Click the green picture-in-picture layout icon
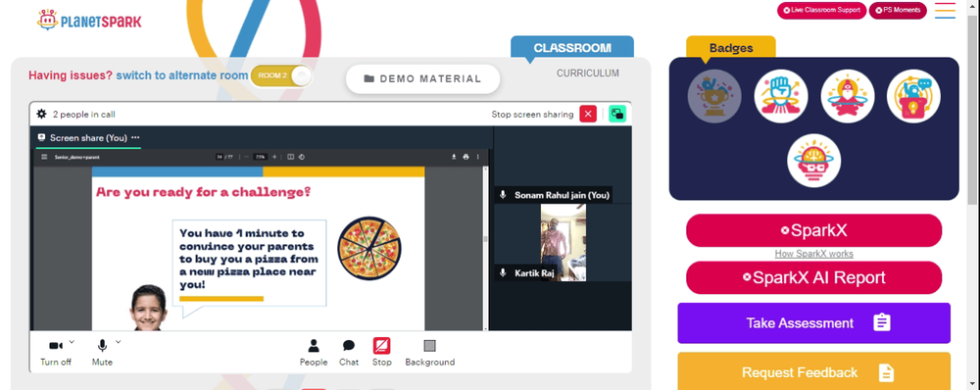This screenshot has width=980, height=390. [617, 114]
